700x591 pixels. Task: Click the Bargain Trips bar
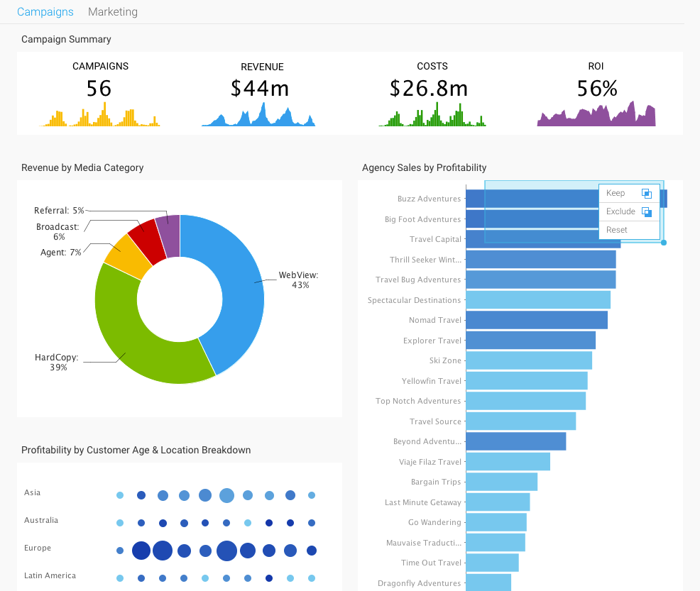[x=501, y=482]
